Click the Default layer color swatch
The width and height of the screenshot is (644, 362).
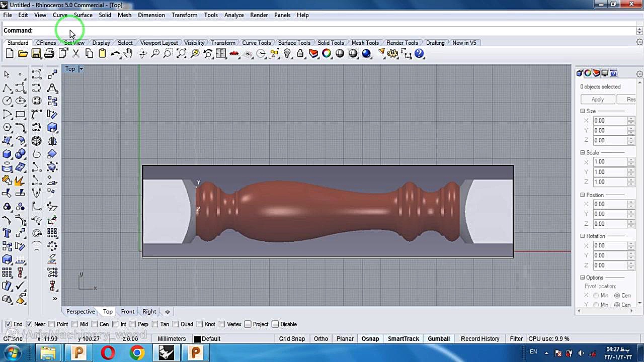[x=197, y=339]
